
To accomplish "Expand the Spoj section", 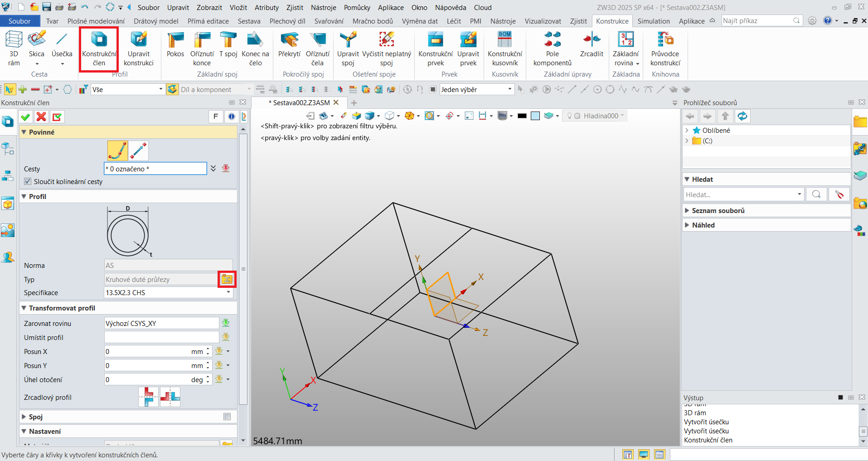I will [x=24, y=417].
